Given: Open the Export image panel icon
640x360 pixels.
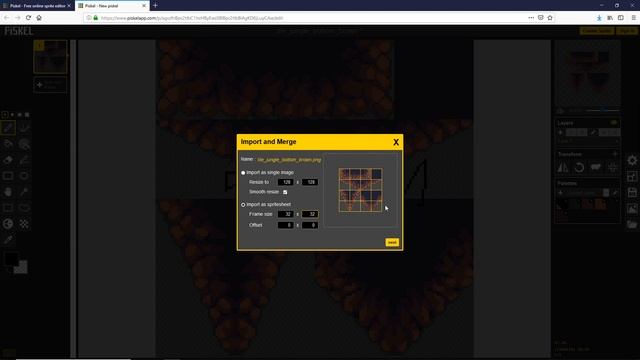Looking at the screenshot, I should coord(632,209).
